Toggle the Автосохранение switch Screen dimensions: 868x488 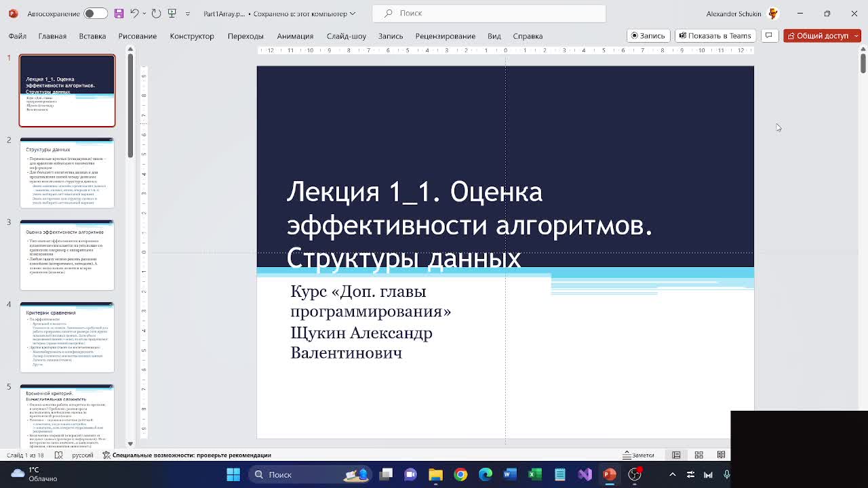96,14
